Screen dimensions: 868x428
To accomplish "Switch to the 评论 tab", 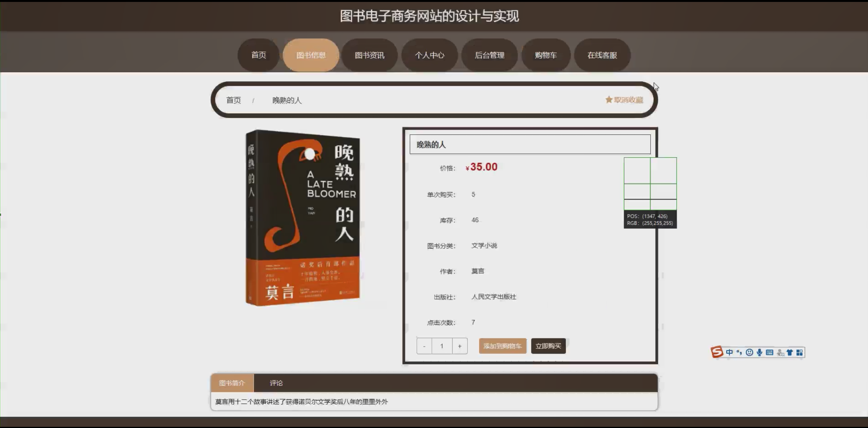I will pyautogui.click(x=276, y=383).
